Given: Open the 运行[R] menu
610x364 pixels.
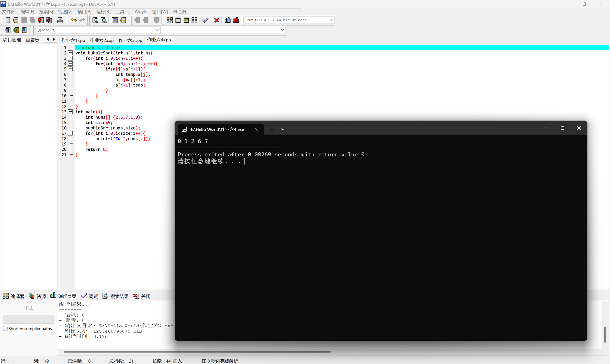Looking at the screenshot, I should click(103, 11).
